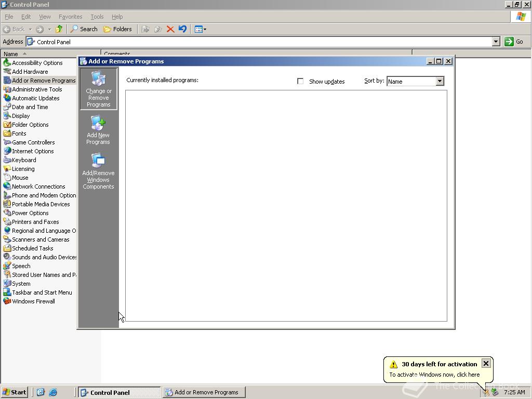The height and width of the screenshot is (399, 532).
Task: Open the Views toolbar dropdown
Action: 200,29
